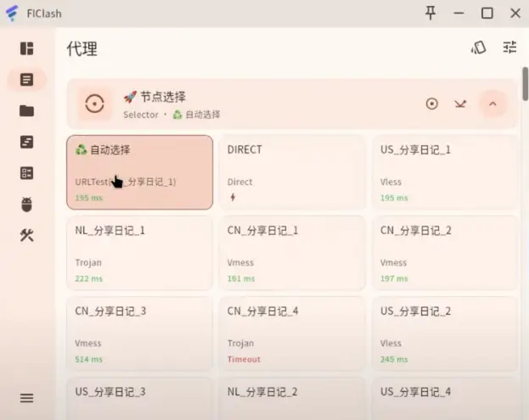Open the tools wrench sidebar icon

pyautogui.click(x=26, y=235)
